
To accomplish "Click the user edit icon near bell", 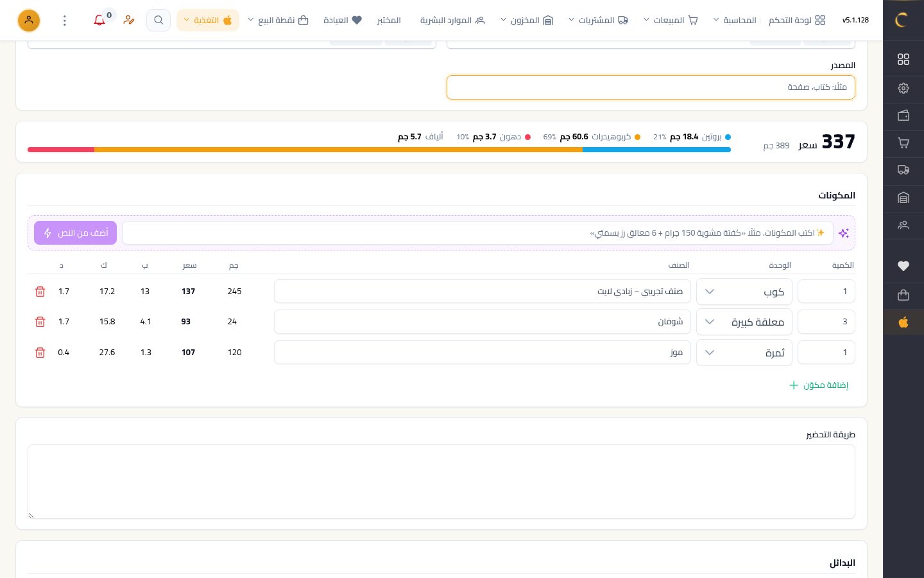I will [x=129, y=21].
